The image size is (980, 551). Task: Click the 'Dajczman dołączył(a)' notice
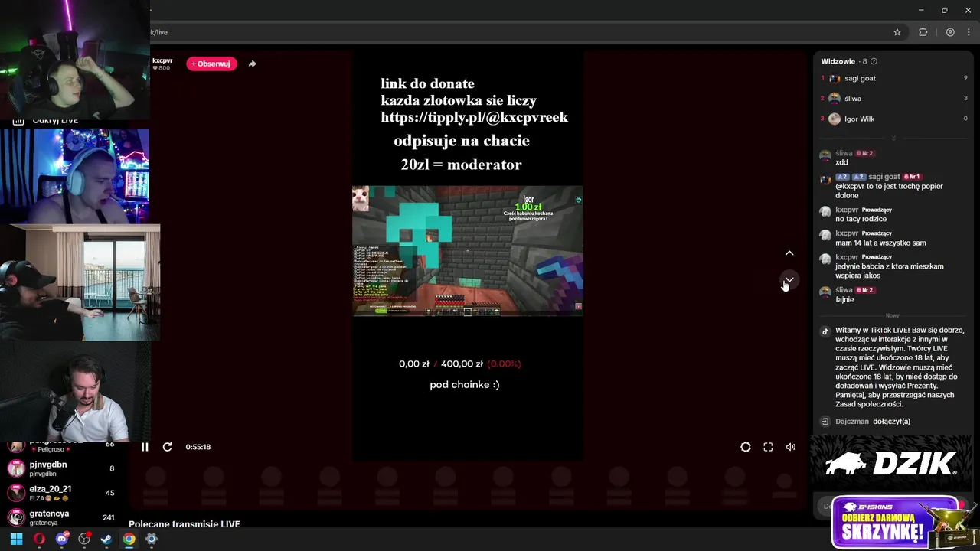pyautogui.click(x=873, y=422)
